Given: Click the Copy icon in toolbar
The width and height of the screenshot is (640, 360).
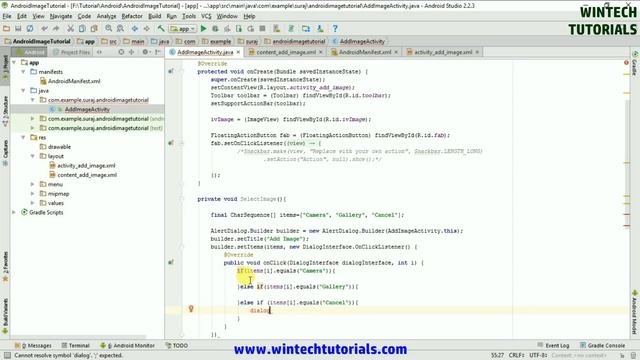Looking at the screenshot, I should coord(82,29).
